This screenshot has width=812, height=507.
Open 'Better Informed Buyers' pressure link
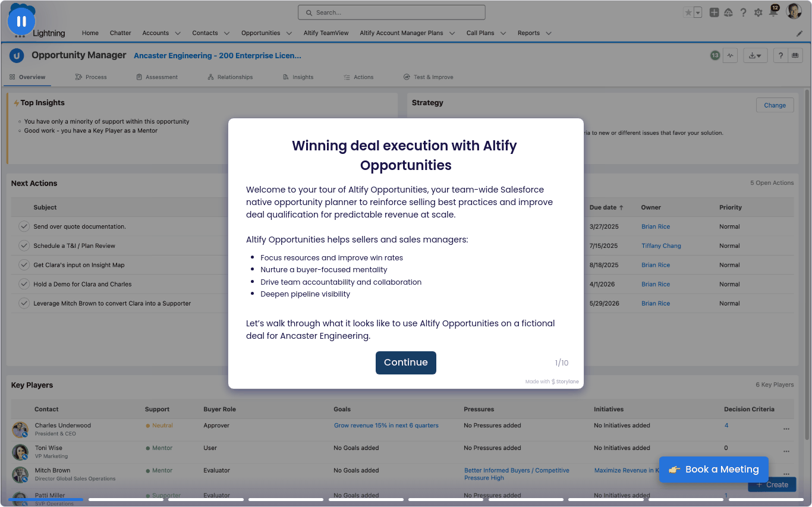coord(517,474)
